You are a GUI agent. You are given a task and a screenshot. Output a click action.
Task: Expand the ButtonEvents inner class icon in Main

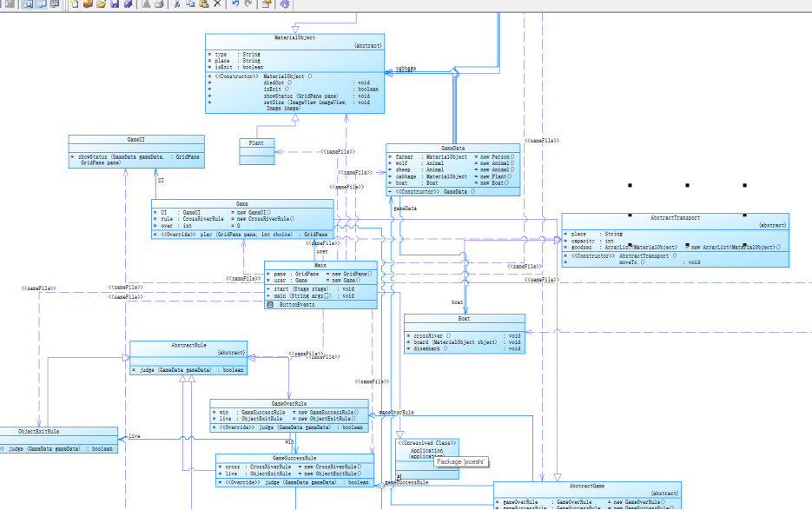point(270,305)
